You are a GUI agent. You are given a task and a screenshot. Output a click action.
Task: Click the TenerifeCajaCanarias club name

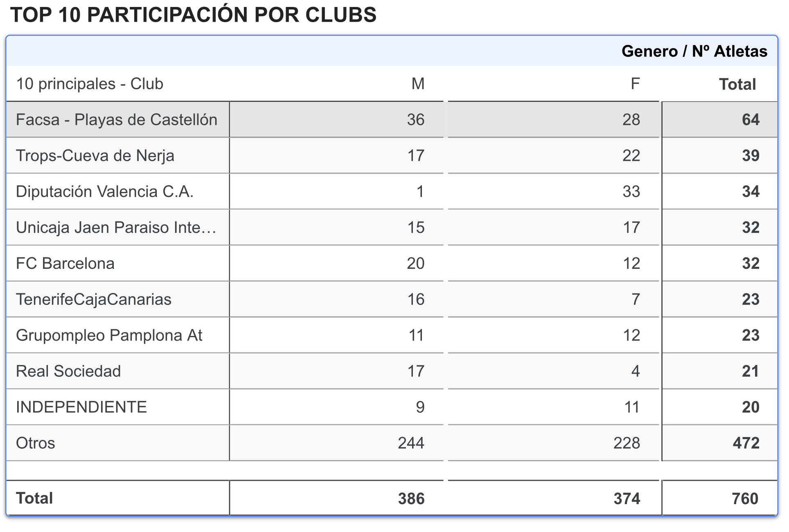(93, 300)
